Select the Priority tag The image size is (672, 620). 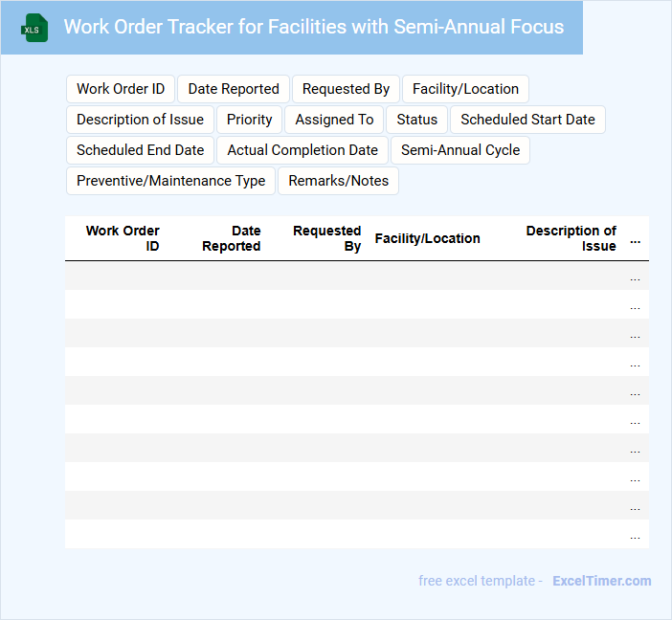tap(250, 120)
